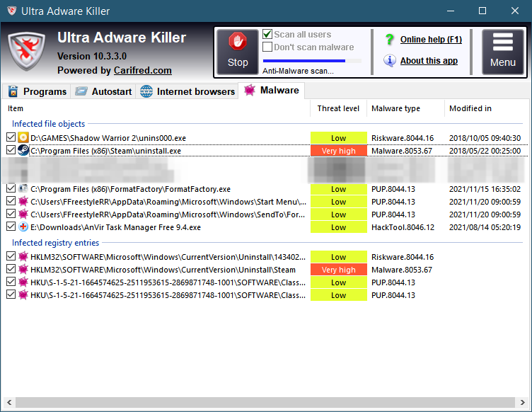The width and height of the screenshot is (532, 412).
Task: Sort by the Threat level column
Action: [338, 108]
